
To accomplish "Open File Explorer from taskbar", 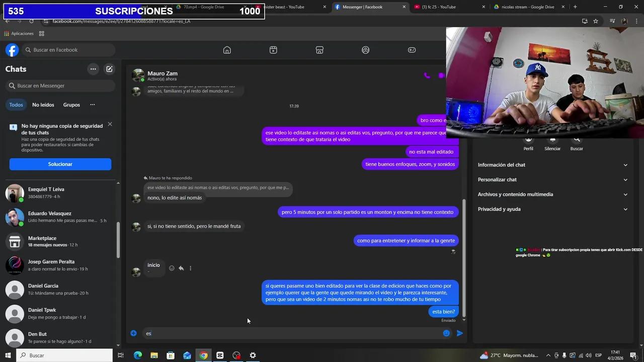I will tap(154, 355).
